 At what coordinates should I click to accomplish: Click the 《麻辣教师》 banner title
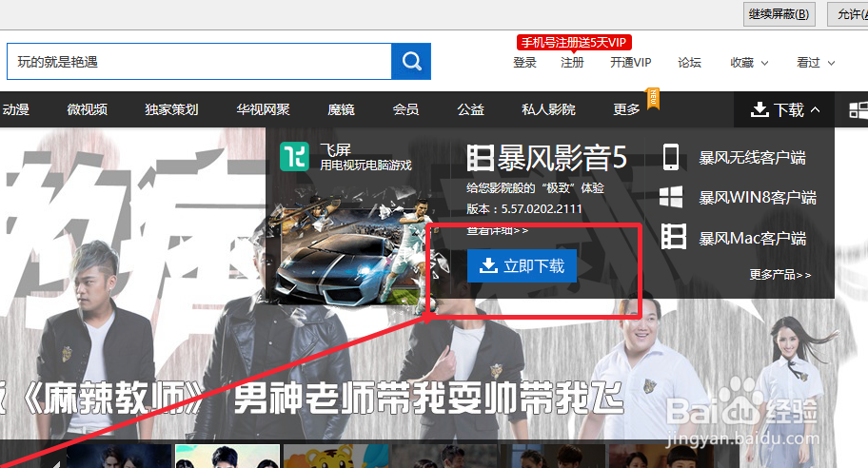(113, 399)
